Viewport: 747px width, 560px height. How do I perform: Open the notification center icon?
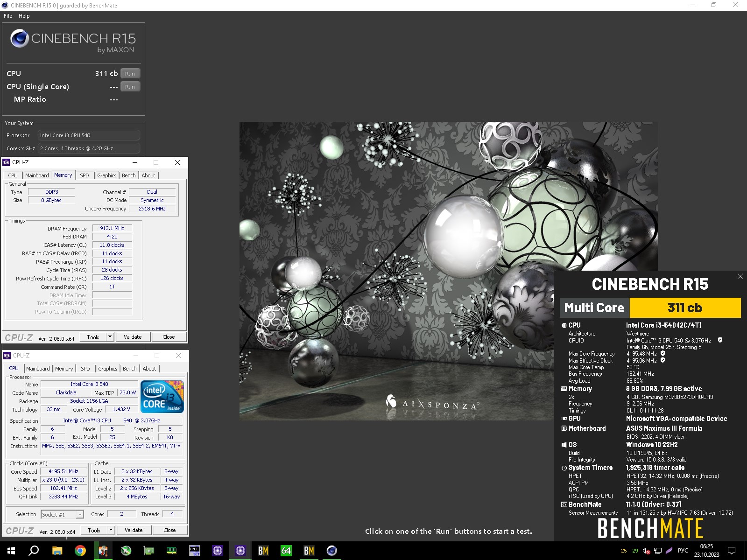tap(732, 551)
